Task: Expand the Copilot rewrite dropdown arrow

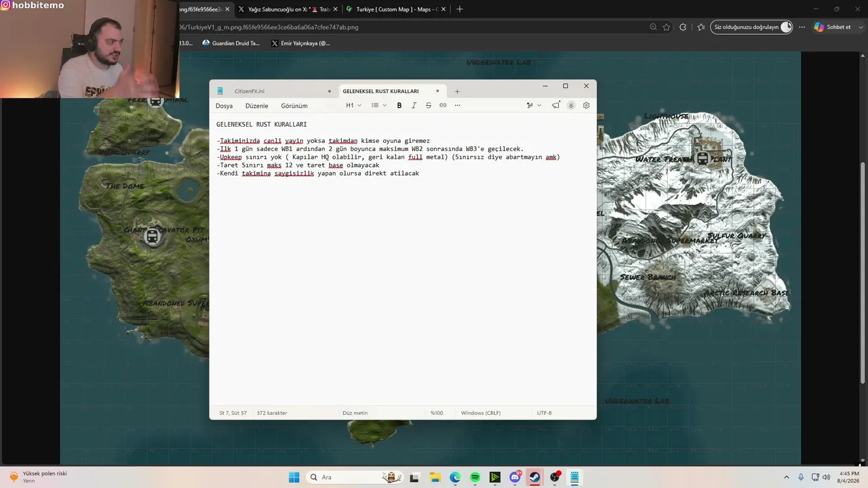Action: 539,105
